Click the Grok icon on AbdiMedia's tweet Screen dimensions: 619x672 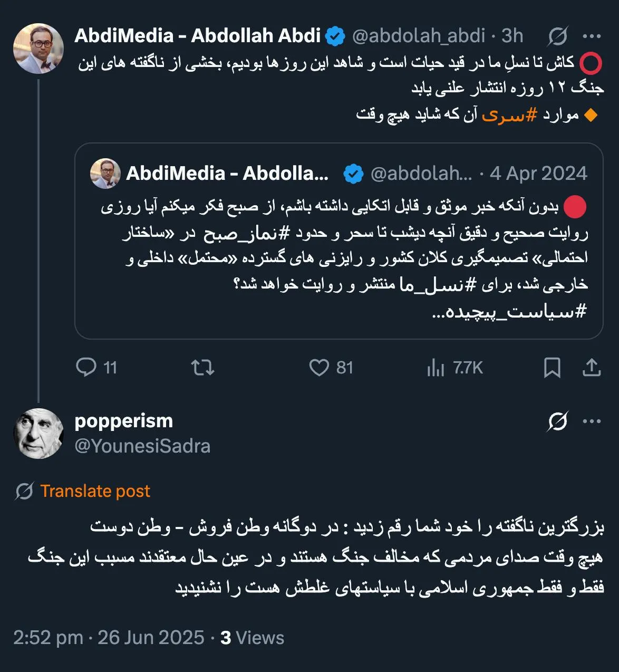pos(557,36)
